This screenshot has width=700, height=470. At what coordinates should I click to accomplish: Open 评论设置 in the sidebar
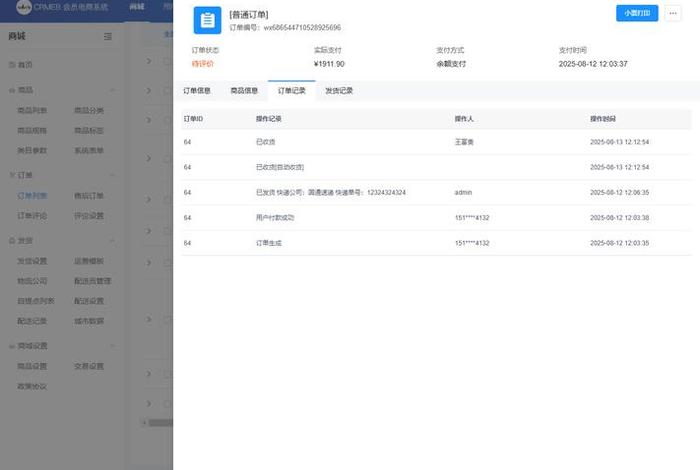[89, 216]
